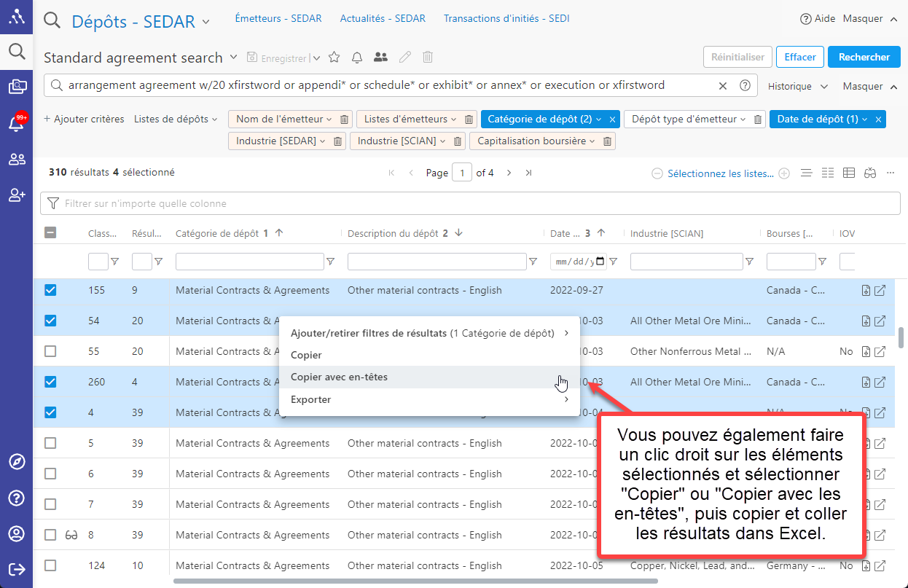Remove Nom de l'émetteur criterion trash icon

[345, 119]
